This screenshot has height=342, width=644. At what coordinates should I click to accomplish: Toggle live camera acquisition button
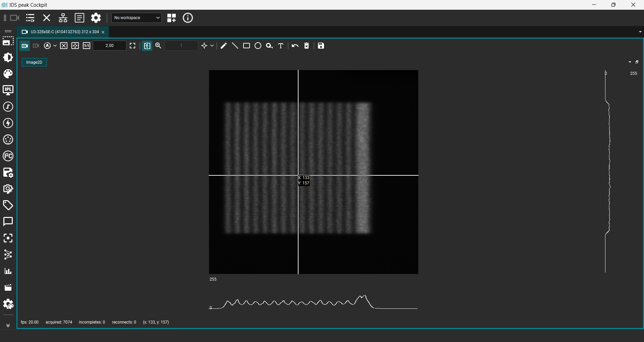pyautogui.click(x=25, y=46)
